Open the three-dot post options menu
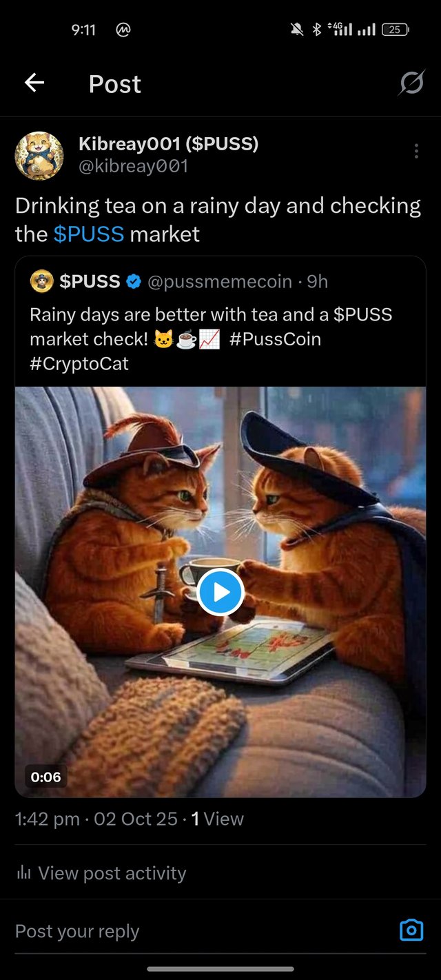Viewport: 441px width, 980px height. click(416, 152)
